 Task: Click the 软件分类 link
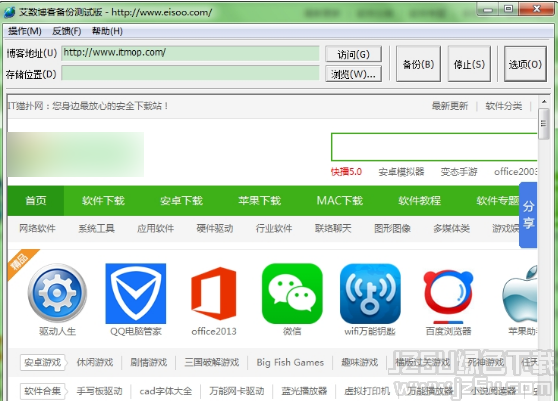coord(504,106)
